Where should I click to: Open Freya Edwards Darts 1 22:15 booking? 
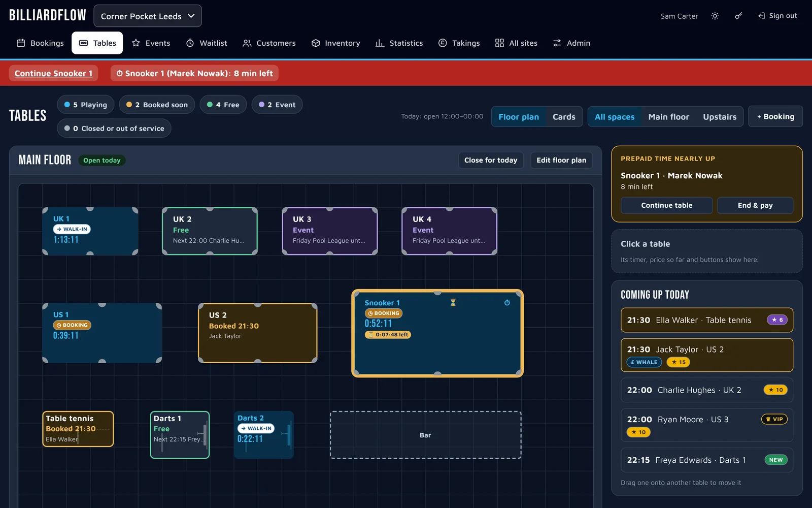pos(707,460)
